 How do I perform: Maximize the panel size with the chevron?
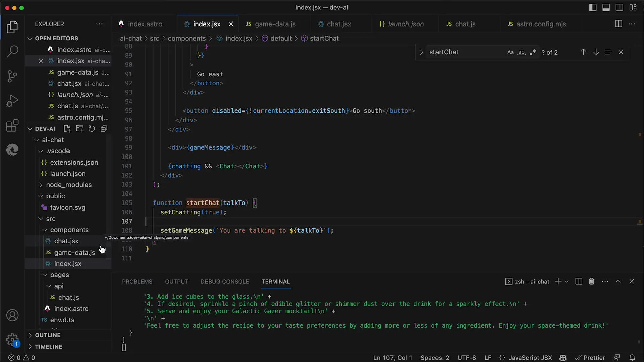point(618,281)
